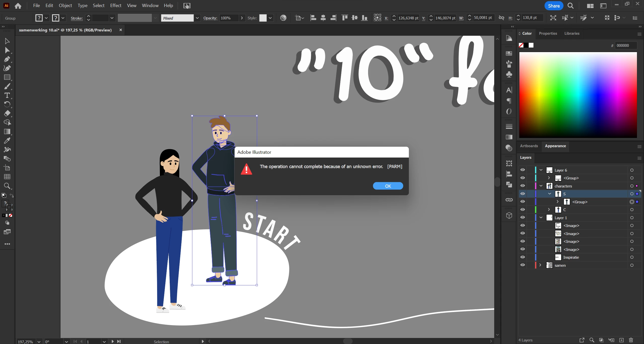
Task: Collapse Layer 6 in Layers panel
Action: point(541,170)
